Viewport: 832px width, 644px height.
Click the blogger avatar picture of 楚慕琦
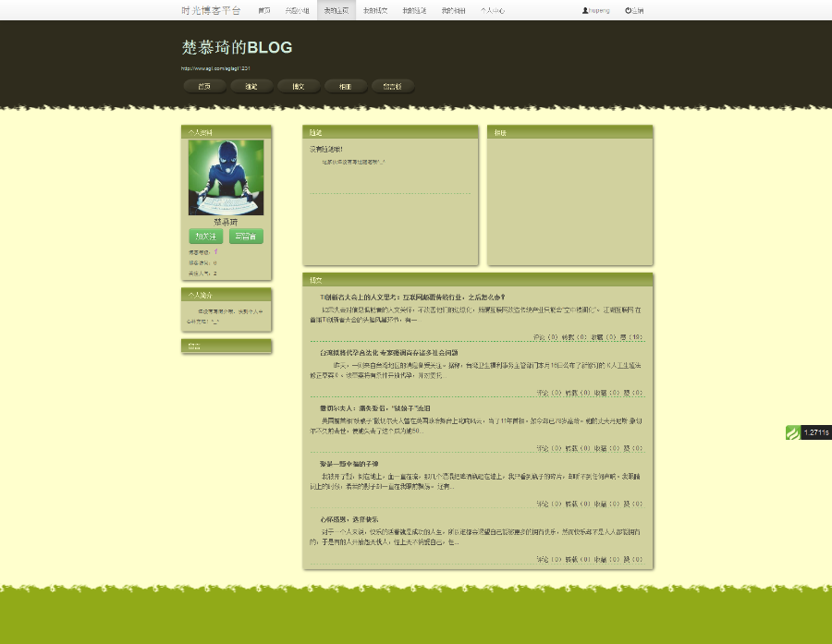(x=226, y=177)
